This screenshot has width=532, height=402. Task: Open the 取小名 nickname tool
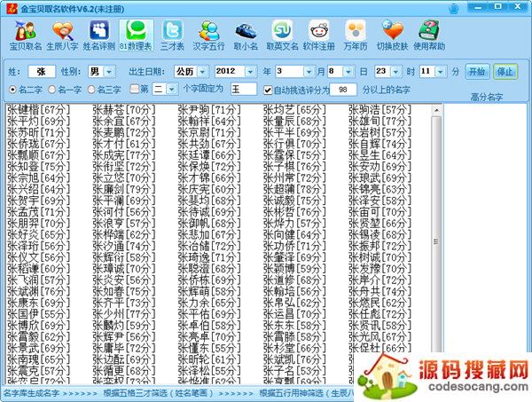[246, 35]
